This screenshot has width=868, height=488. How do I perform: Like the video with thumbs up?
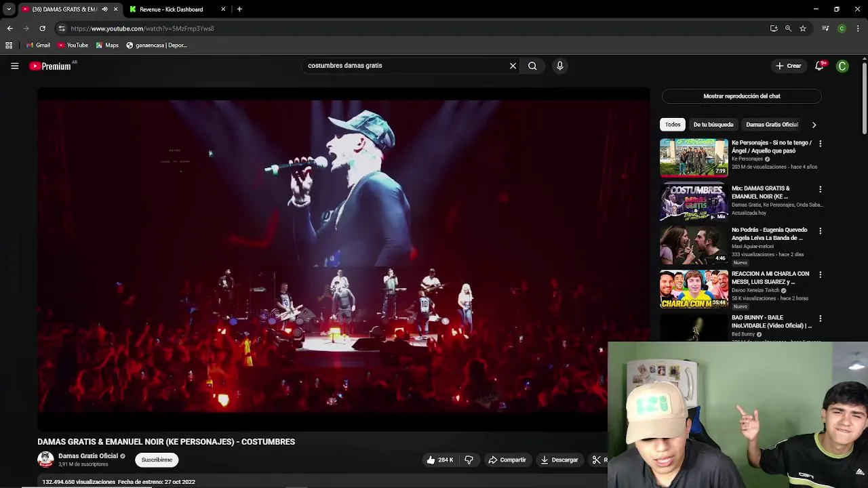[x=439, y=460]
